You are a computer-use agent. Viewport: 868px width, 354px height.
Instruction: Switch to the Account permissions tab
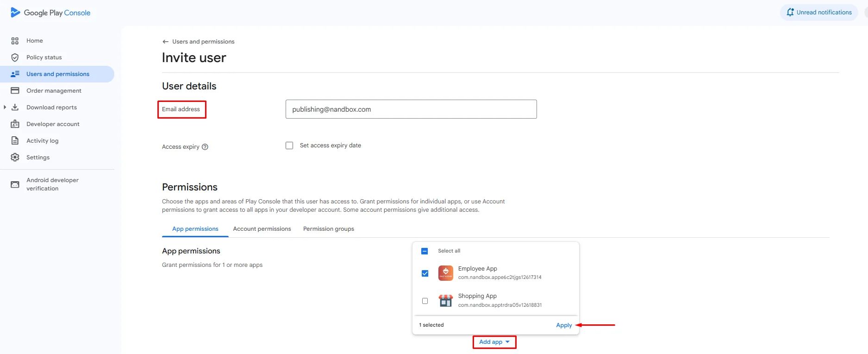[262, 229]
